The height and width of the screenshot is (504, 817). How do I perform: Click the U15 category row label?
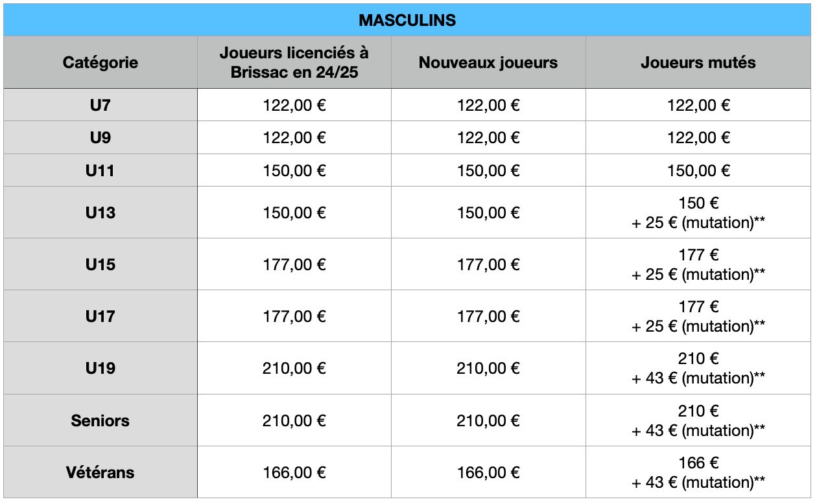101,264
